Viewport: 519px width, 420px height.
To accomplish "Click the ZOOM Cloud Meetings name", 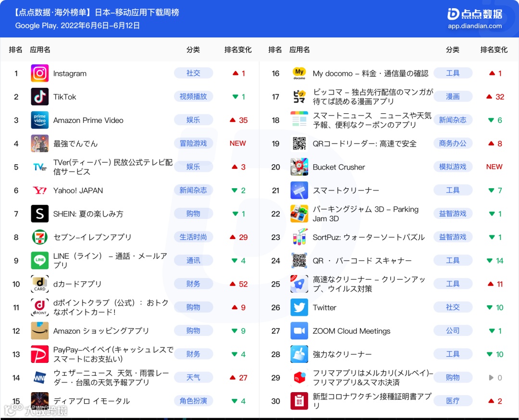I will pyautogui.click(x=351, y=331).
